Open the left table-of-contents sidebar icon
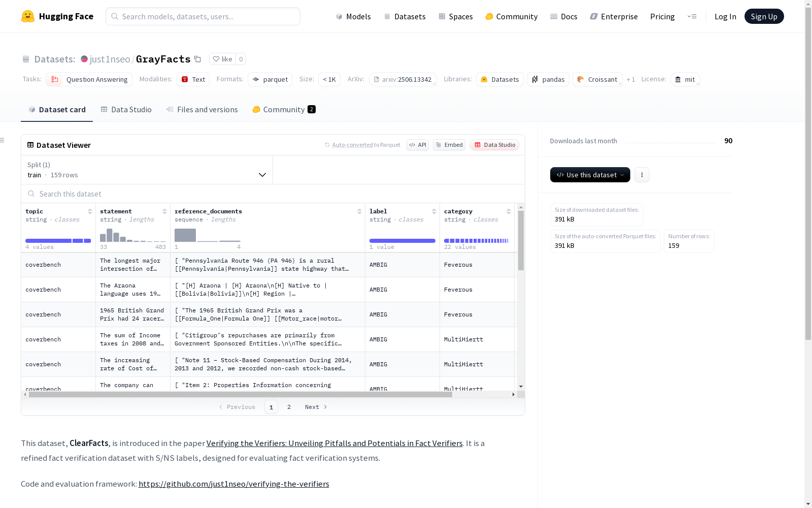 [x=2, y=140]
